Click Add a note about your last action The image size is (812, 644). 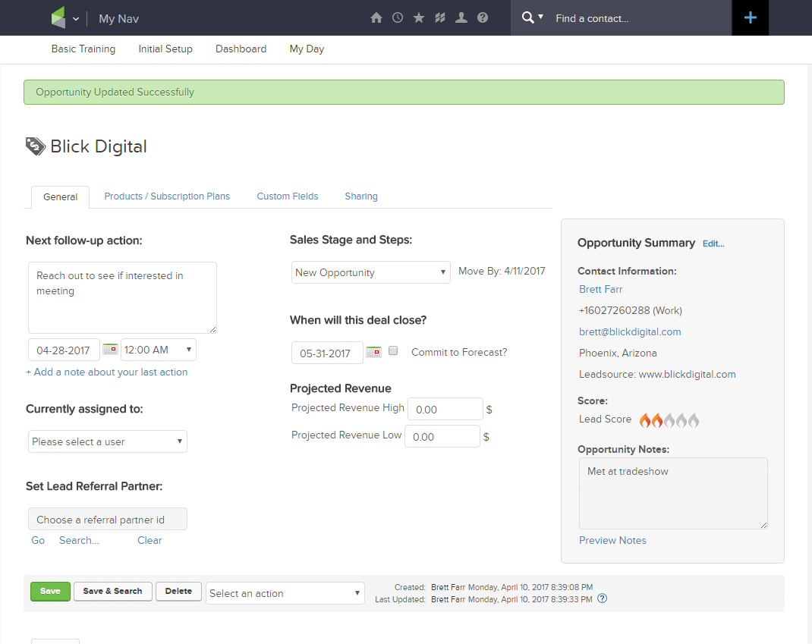pyautogui.click(x=107, y=372)
